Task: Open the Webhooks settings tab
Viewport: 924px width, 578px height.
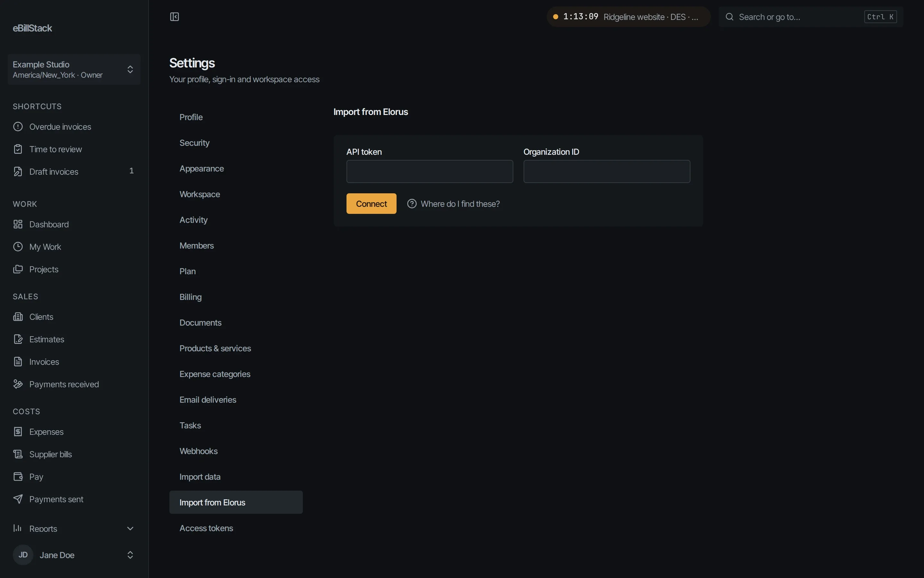Action: pyautogui.click(x=236, y=451)
